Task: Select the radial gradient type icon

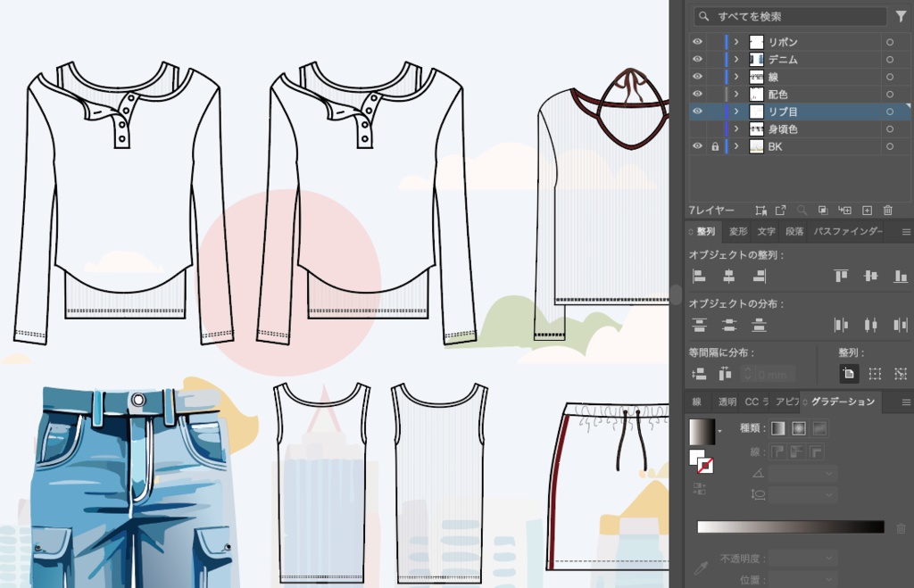Action: click(x=799, y=428)
